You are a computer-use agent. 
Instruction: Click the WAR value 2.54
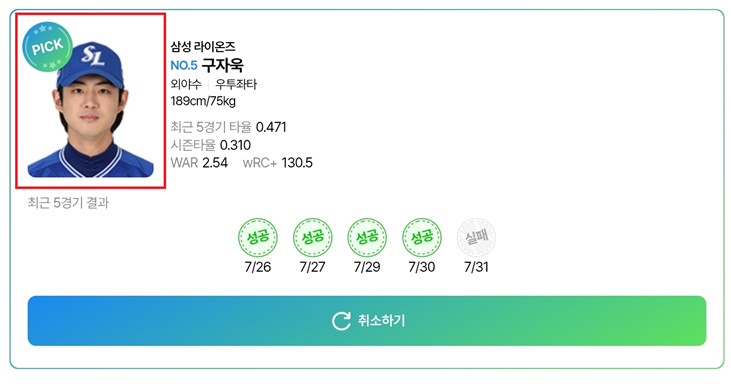(215, 163)
